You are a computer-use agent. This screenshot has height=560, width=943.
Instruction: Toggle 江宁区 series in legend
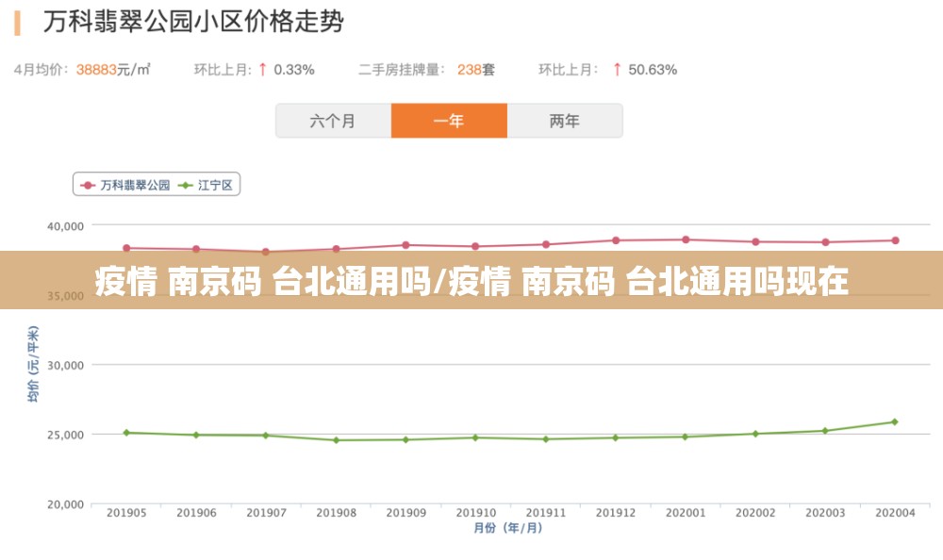(x=206, y=186)
